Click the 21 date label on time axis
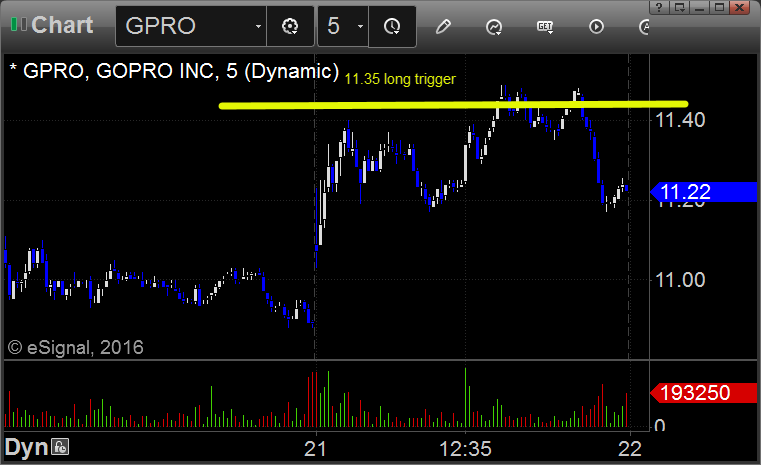The width and height of the screenshot is (761, 465). (x=315, y=448)
